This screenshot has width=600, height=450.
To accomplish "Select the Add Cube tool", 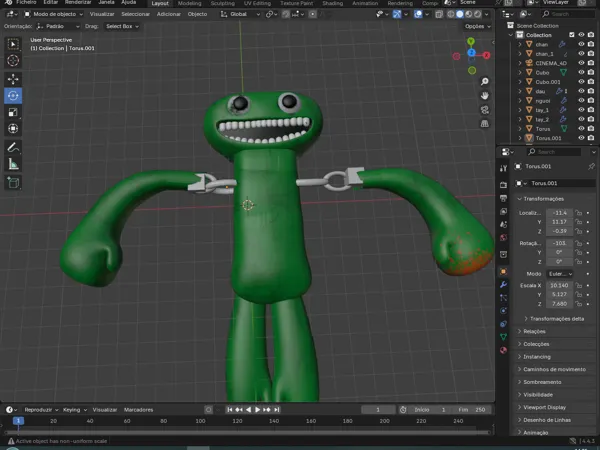I will (13, 183).
